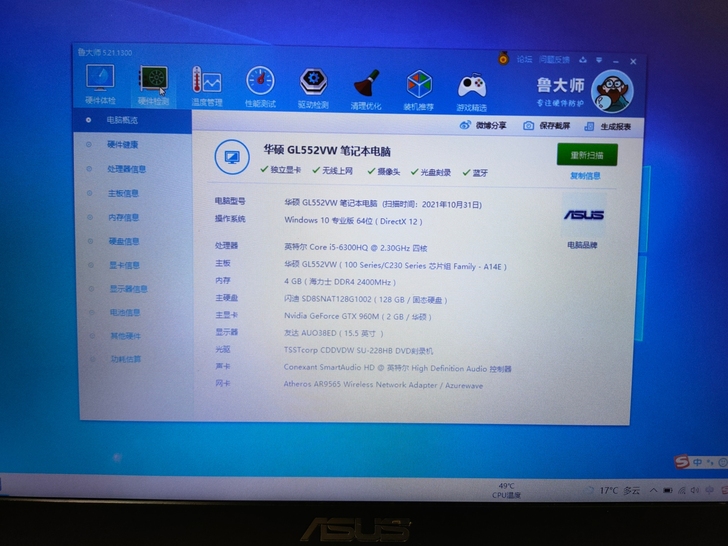Click the 4 GB DDR4 2400MHz memory value
The image size is (728, 546).
coord(340,282)
